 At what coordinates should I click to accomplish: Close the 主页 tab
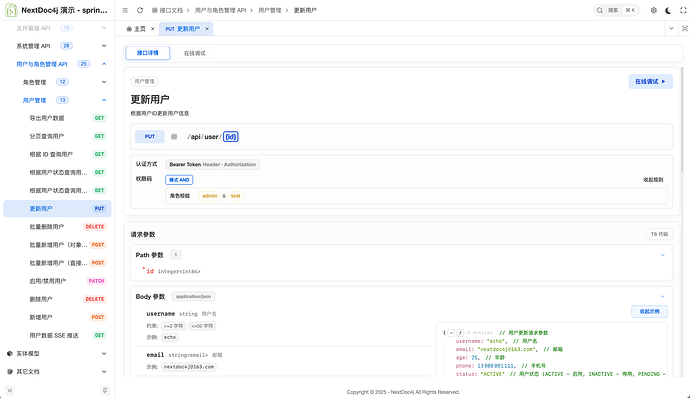[153, 29]
